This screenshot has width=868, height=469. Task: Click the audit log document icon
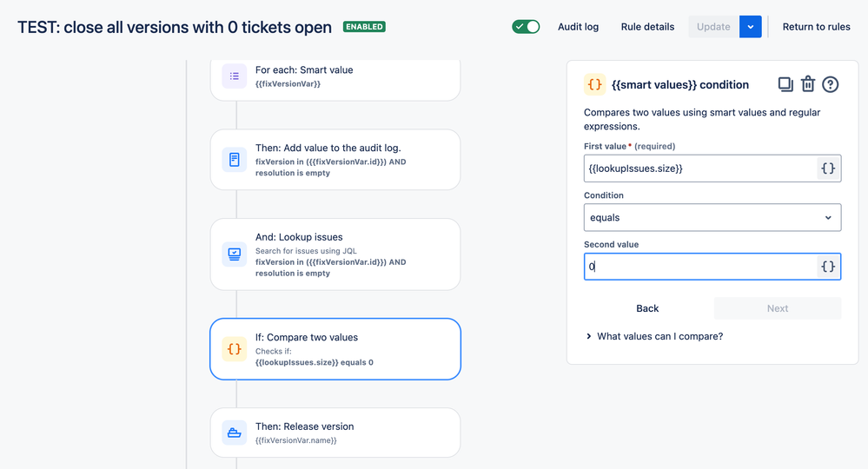tap(235, 160)
